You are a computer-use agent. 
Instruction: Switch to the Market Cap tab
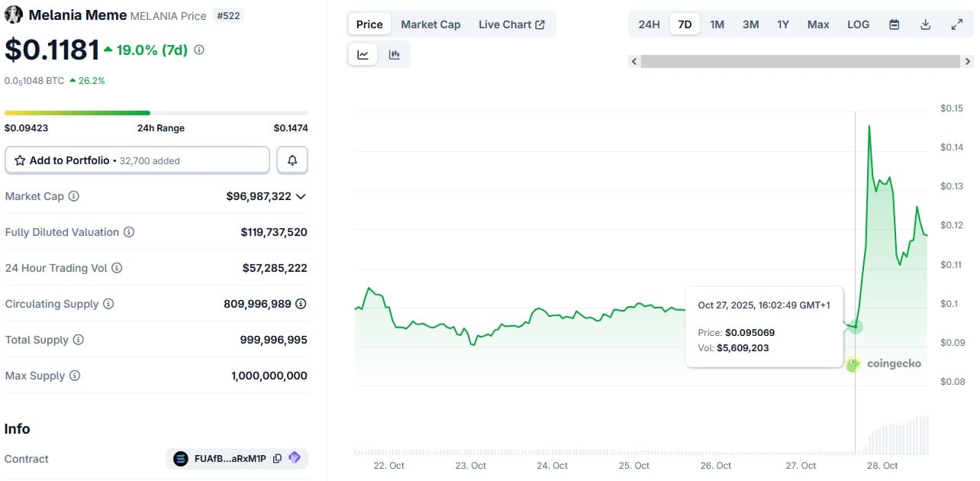coord(430,24)
